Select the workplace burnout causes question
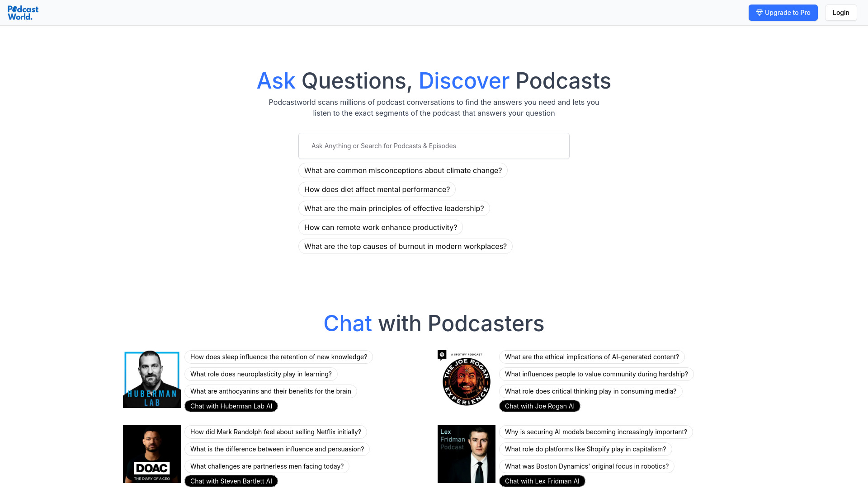 tap(406, 246)
